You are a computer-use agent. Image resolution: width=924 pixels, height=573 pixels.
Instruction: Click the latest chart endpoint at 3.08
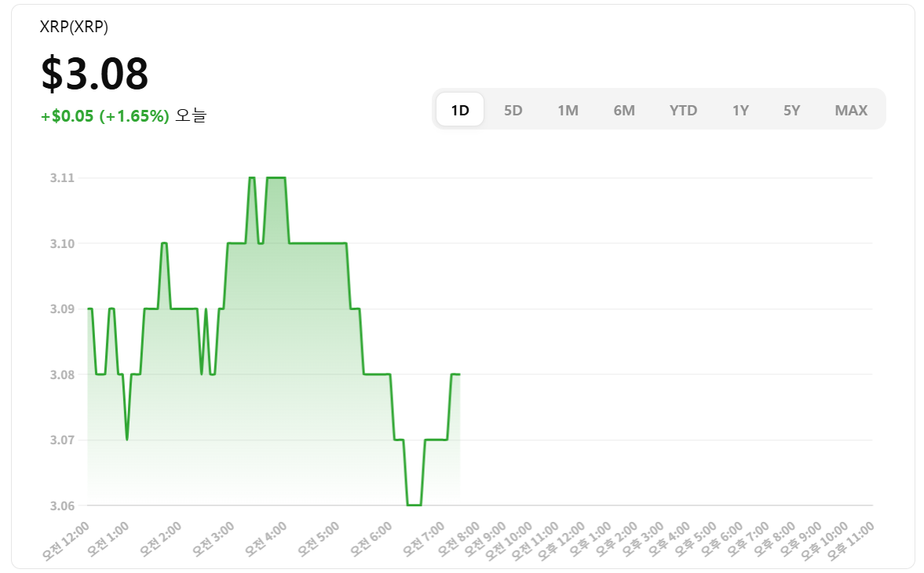pyautogui.click(x=459, y=374)
